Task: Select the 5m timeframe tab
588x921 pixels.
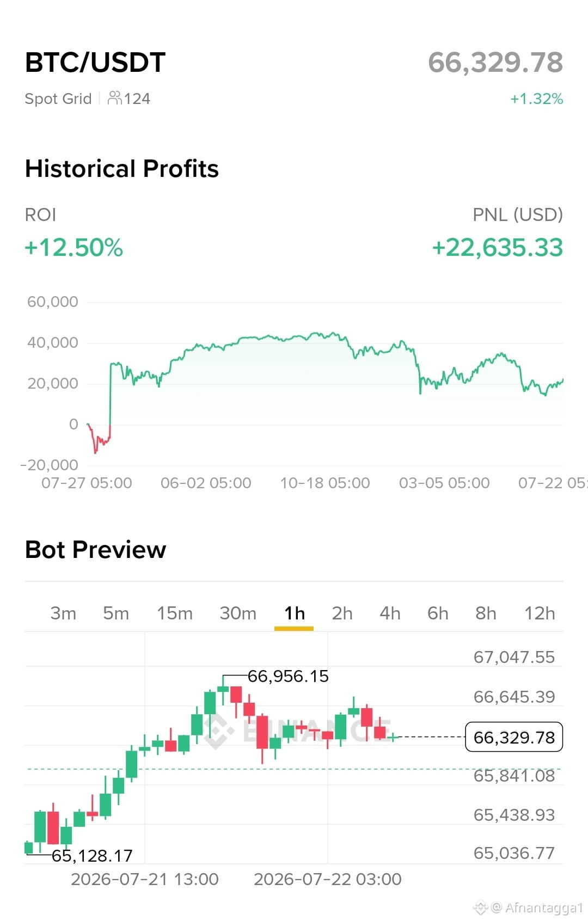Action: click(x=116, y=613)
